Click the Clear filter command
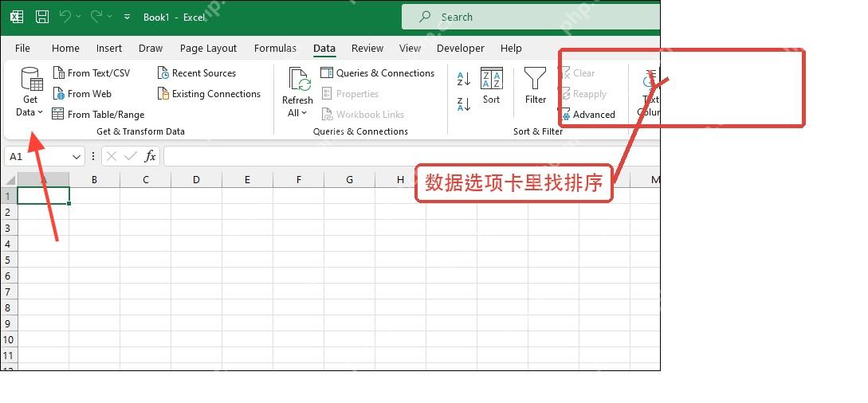The width and height of the screenshot is (868, 403). 577,73
